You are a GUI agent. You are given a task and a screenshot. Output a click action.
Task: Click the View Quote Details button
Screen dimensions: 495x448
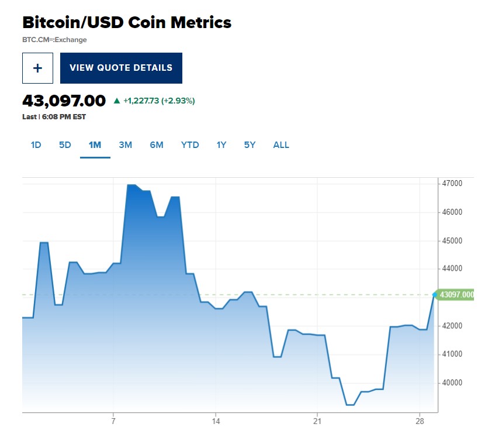tap(121, 68)
